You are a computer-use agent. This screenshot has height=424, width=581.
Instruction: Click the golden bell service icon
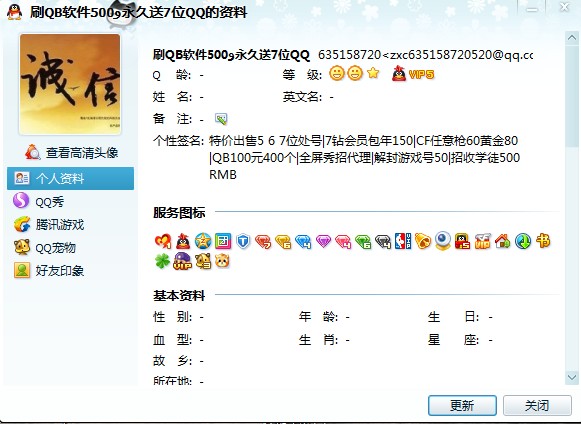[x=423, y=241]
